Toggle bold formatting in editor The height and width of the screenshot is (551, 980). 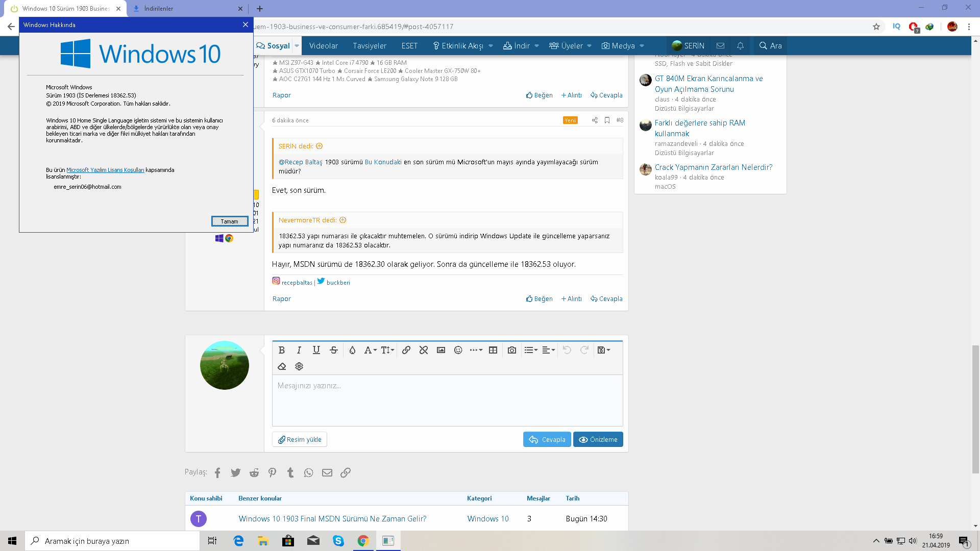(281, 350)
